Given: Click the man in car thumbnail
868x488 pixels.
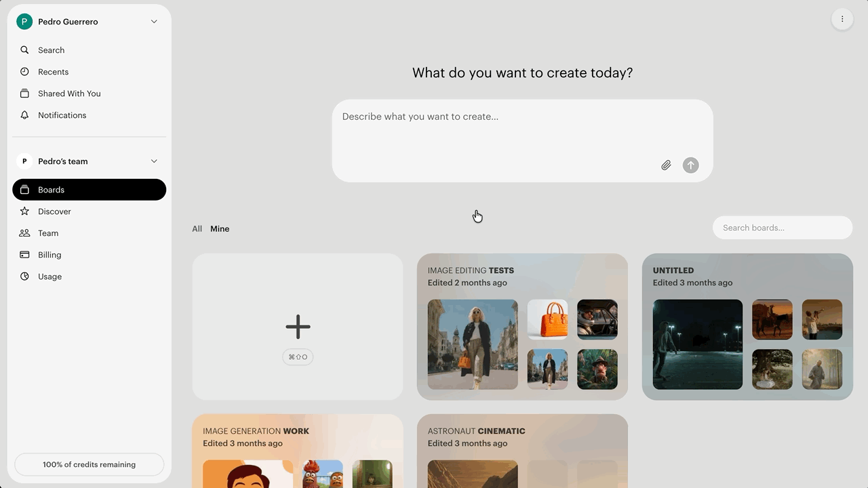Looking at the screenshot, I should click(x=597, y=319).
